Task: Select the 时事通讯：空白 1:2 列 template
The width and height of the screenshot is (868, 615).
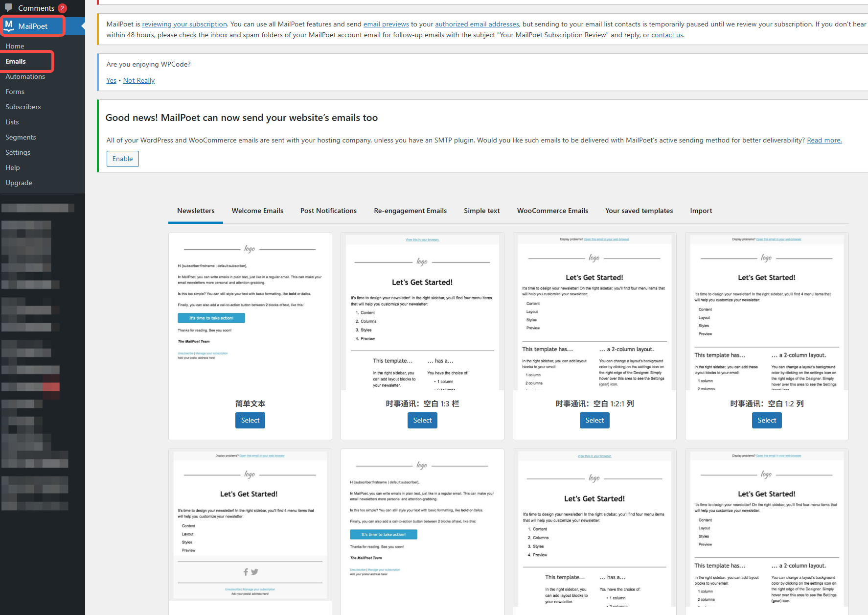Action: [x=767, y=420]
